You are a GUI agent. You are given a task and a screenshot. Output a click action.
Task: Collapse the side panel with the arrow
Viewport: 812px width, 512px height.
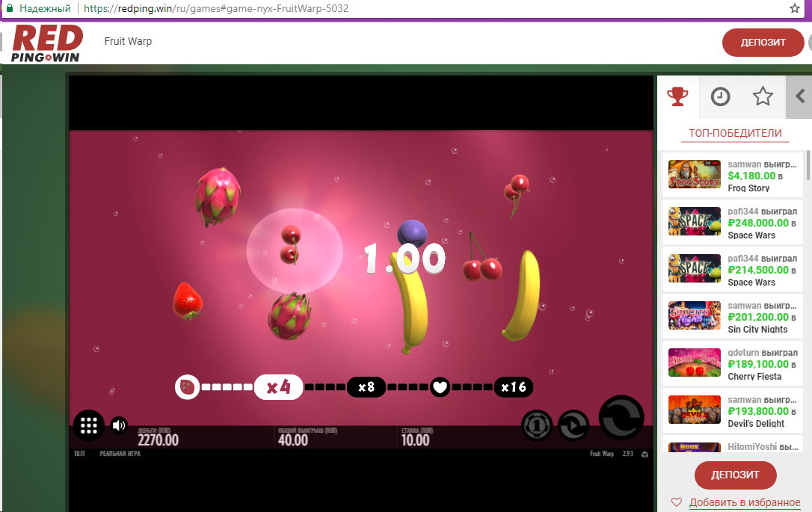coord(799,97)
